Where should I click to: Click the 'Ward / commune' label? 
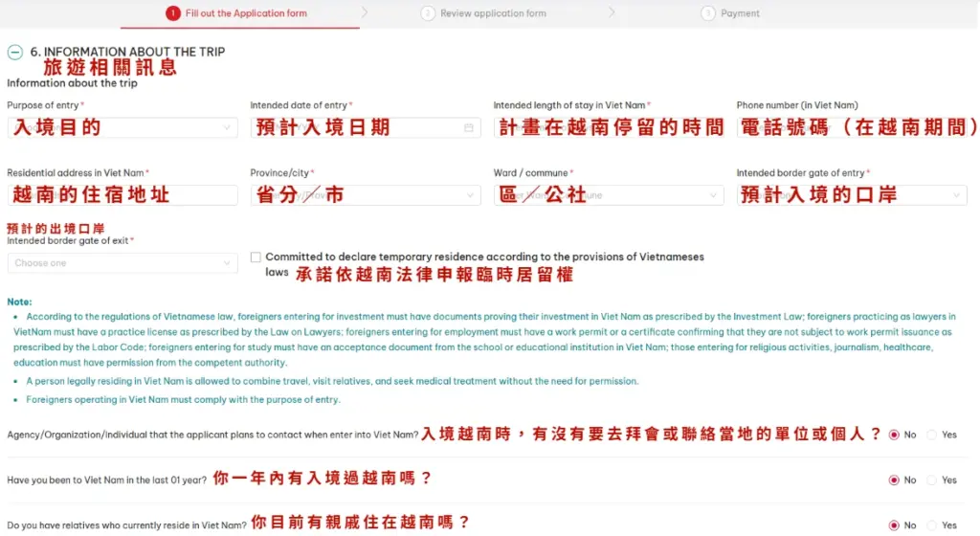click(x=530, y=173)
